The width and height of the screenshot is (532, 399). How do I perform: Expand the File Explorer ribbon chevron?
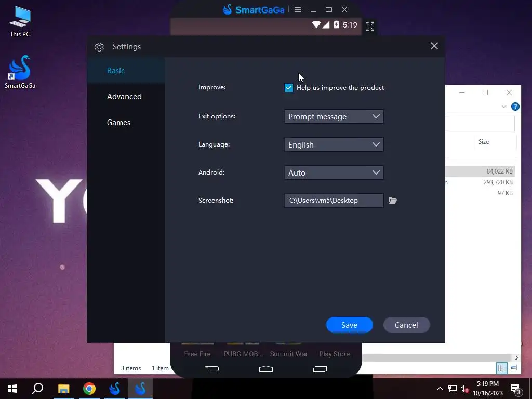(x=504, y=107)
